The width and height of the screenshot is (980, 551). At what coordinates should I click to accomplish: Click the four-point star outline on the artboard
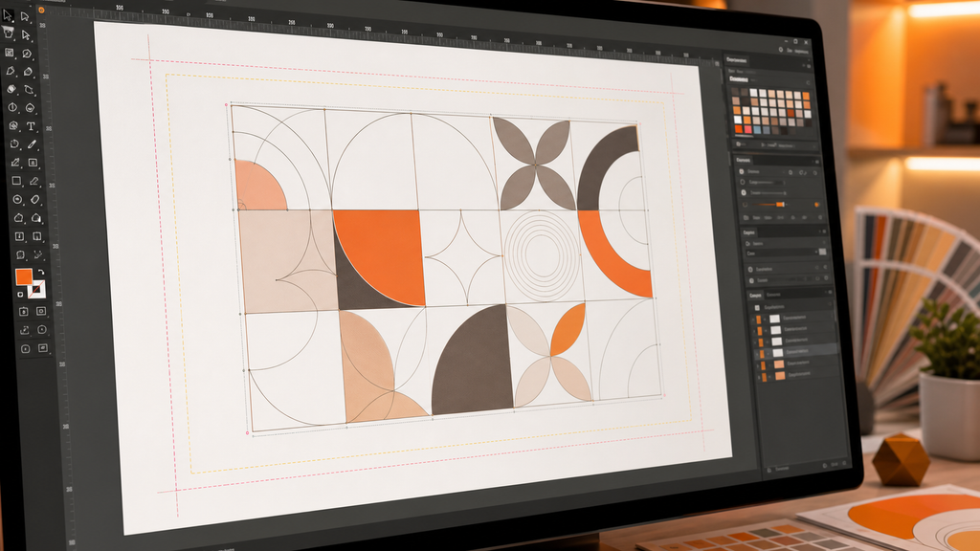462,256
